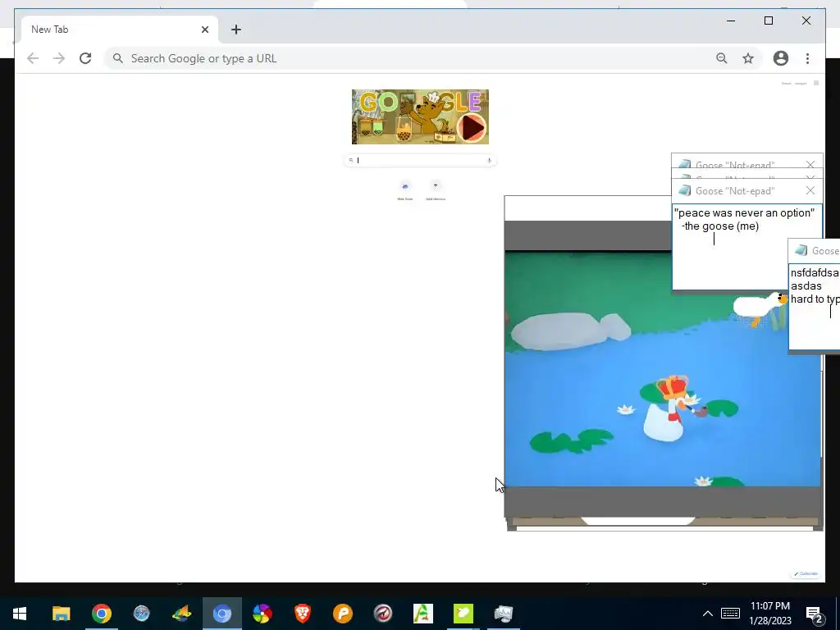Image resolution: width=840 pixels, height=630 pixels.
Task: Start voice search with the microphone icon
Action: [x=489, y=160]
